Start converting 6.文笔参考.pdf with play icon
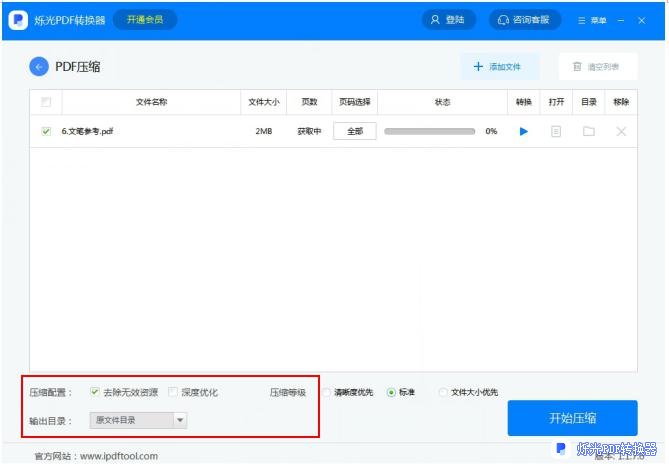The height and width of the screenshot is (468, 669). 523,131
